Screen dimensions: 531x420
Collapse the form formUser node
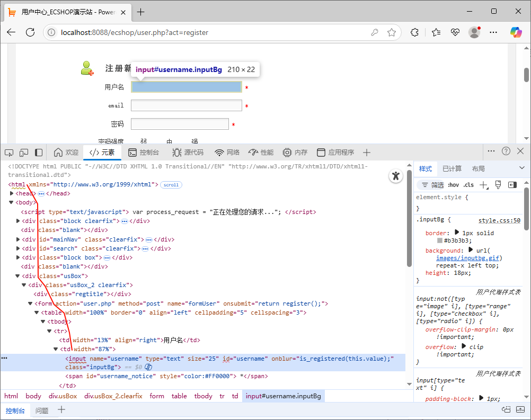tap(30, 303)
